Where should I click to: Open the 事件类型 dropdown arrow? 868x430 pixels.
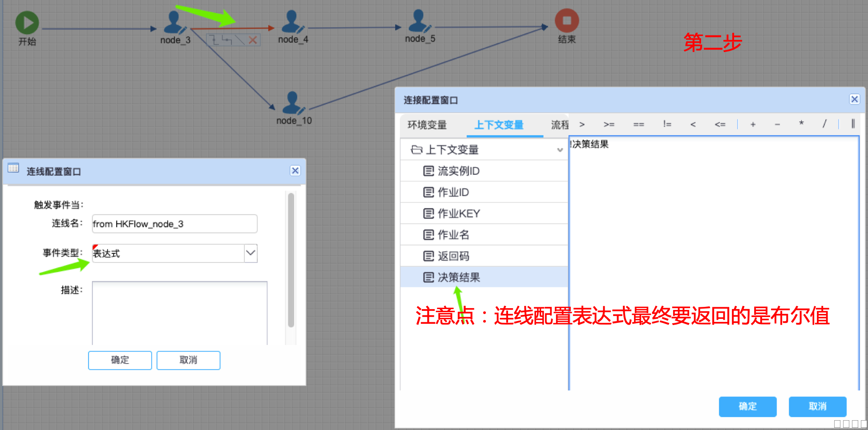coord(250,253)
